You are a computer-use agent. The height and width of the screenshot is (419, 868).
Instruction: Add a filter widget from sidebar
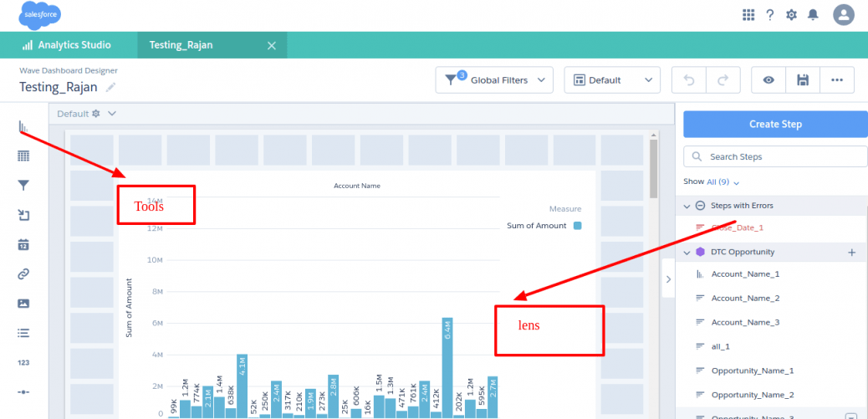click(23, 186)
